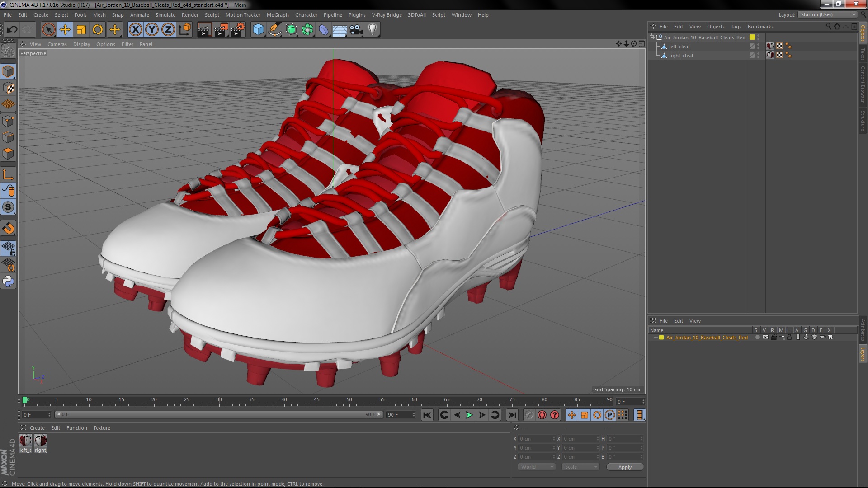The width and height of the screenshot is (868, 488).
Task: Open the Array modeling objects icon
Action: (x=307, y=30)
